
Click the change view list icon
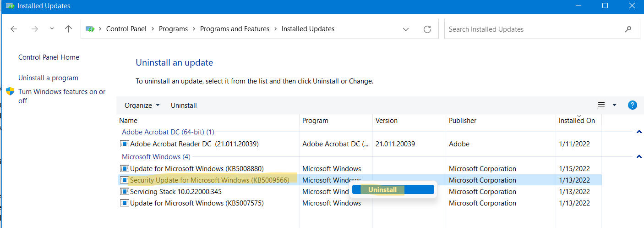pyautogui.click(x=601, y=106)
